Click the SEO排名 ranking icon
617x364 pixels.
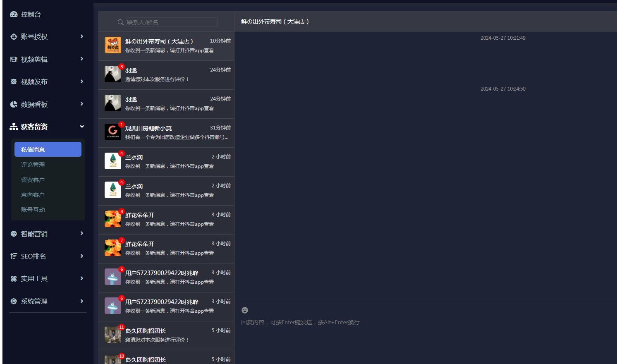tap(14, 256)
